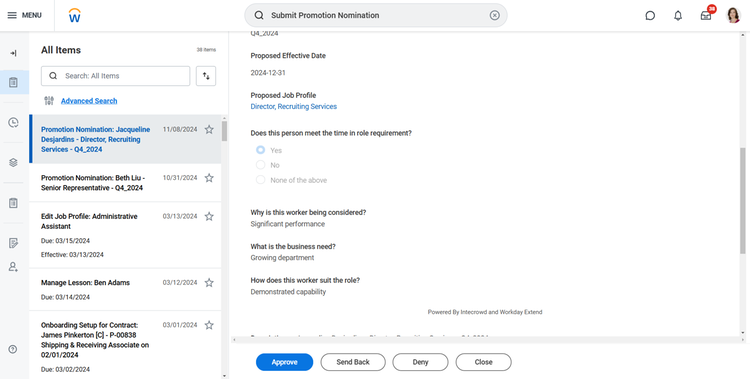Screen dimensions: 750x379
Task: Collapse the sidebar panel arrow icon
Action: (13, 53)
